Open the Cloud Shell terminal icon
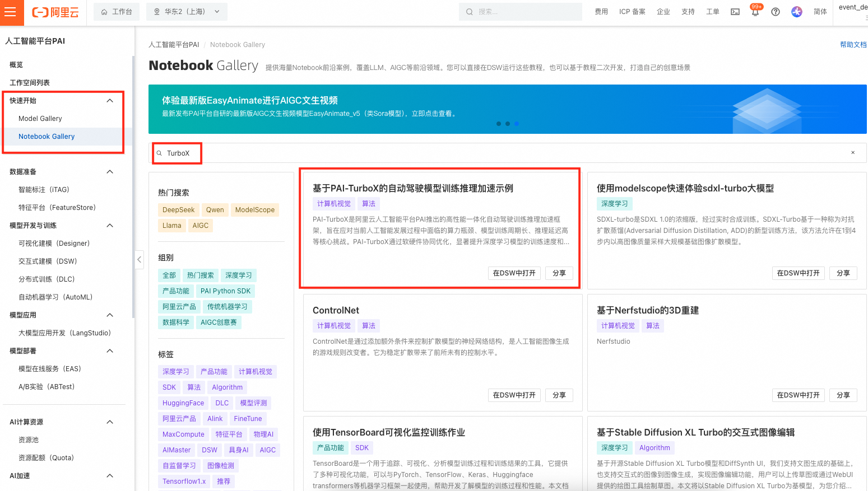The width and height of the screenshot is (868, 491). tap(735, 12)
